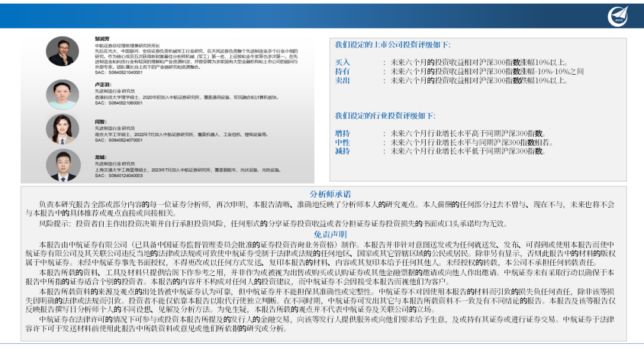This screenshot has height=363, width=644.
Task: Click 卢正羽's line about 香港科技大学理学硕士
Action: pyautogui.click(x=187, y=97)
